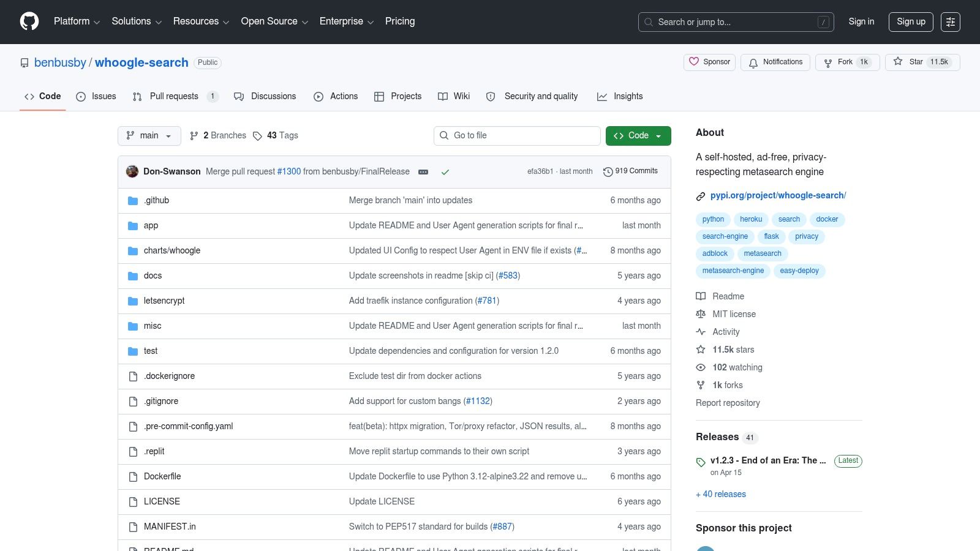
Task: Fork the repository
Action: tap(848, 62)
